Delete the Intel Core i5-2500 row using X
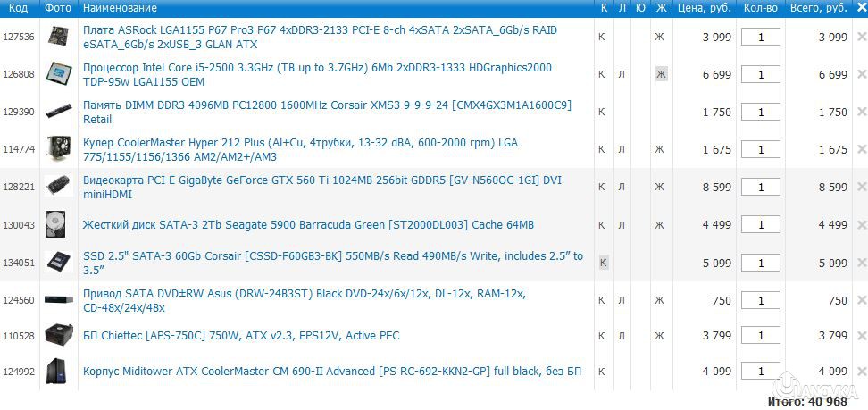This screenshot has height=410, width=868. point(861,74)
